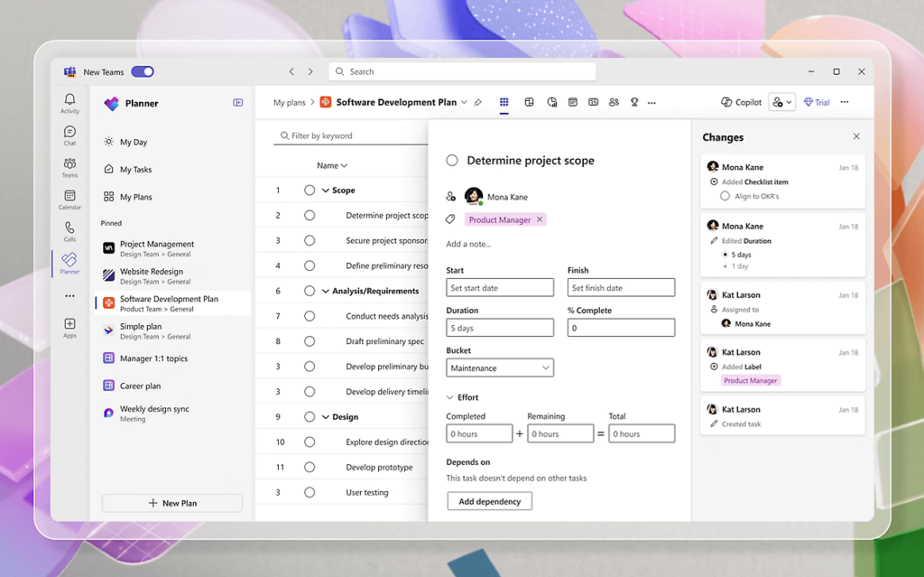Screen dimensions: 924x577
Task: Mark Secure project sponsorship task complete
Action: point(310,241)
